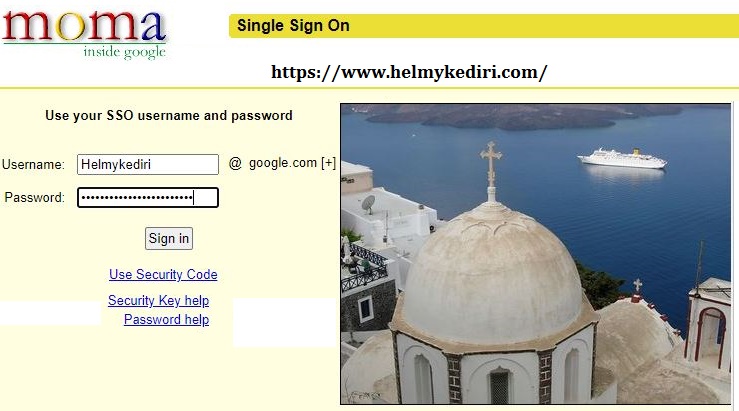
Task: Click the helmykediri.com URL text
Action: point(409,72)
